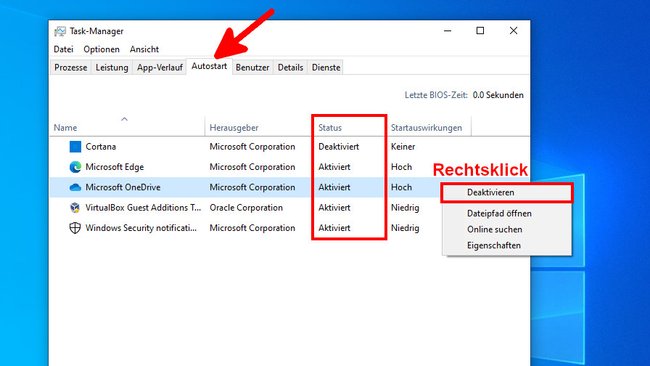Screen dimensions: 650x366
Task: Switch to the App-Verlauf tab
Action: click(160, 68)
